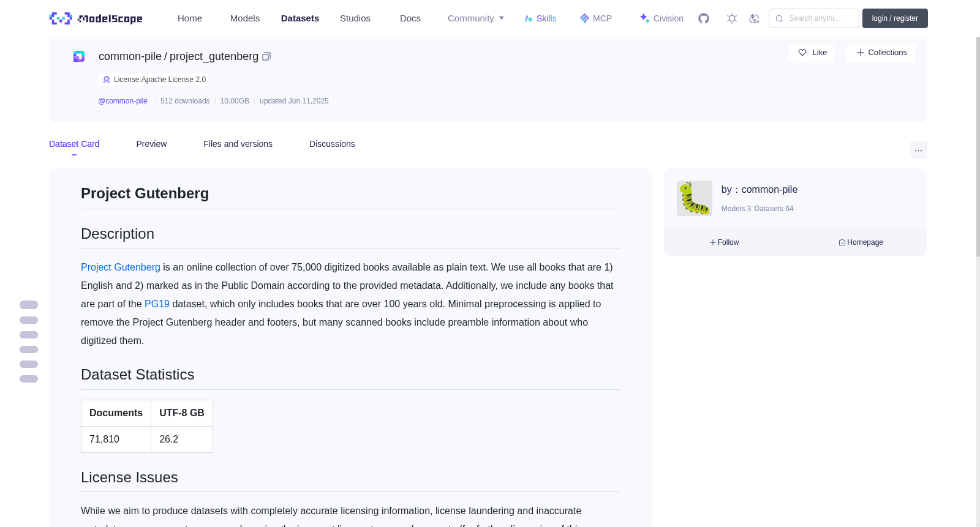Screen dimensions: 980x527
Task: Open the three-dot more options button
Action: 919,150
